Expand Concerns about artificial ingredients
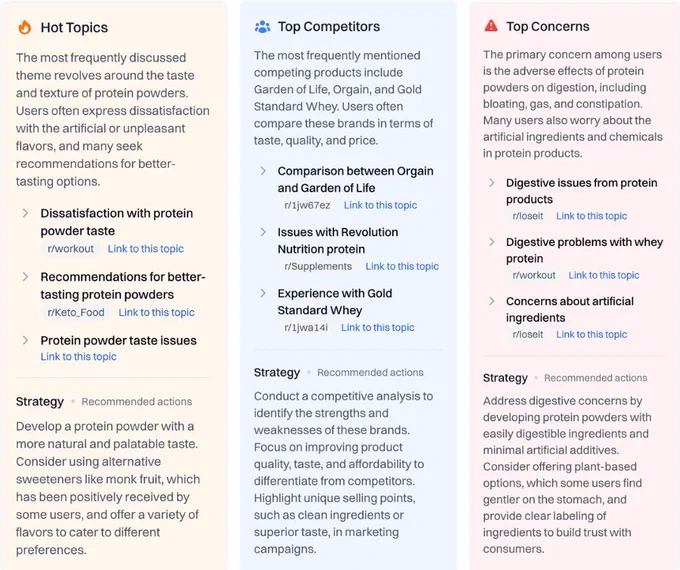 pos(491,301)
